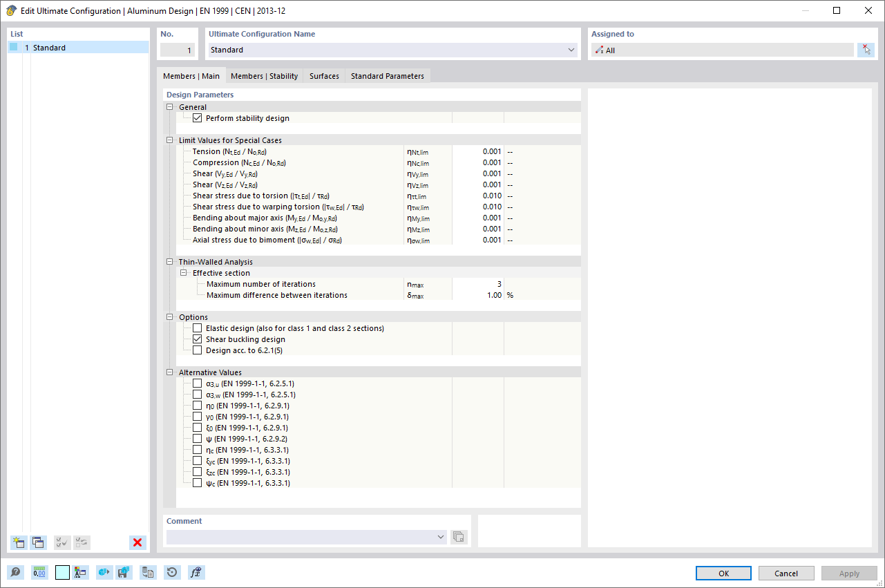Create a new ultimate configuration
885x588 pixels.
click(18, 542)
